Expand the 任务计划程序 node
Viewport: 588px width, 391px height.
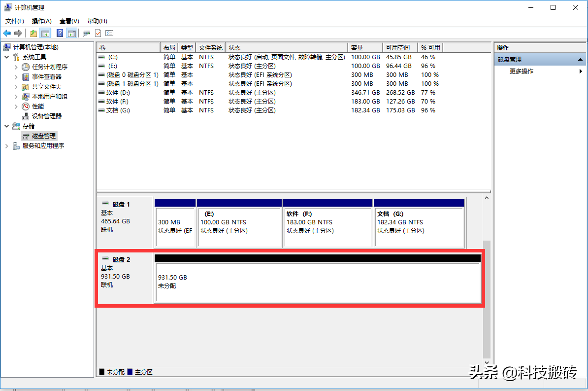click(16, 67)
